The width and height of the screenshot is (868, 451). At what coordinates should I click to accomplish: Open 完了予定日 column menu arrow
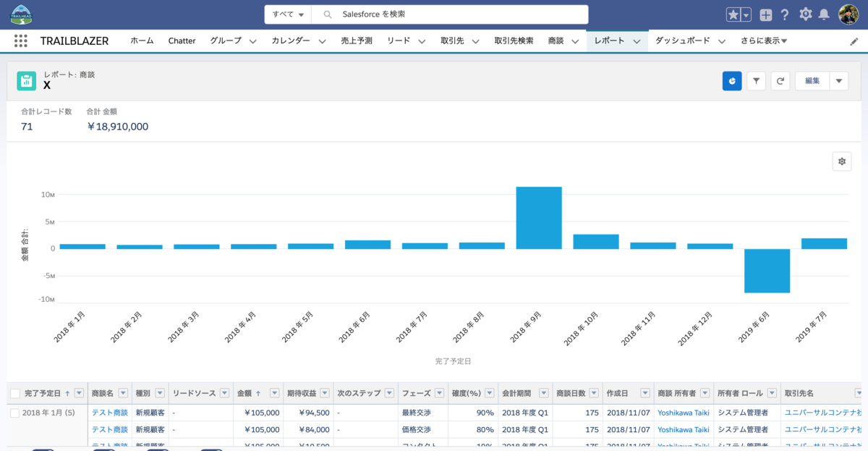click(79, 393)
